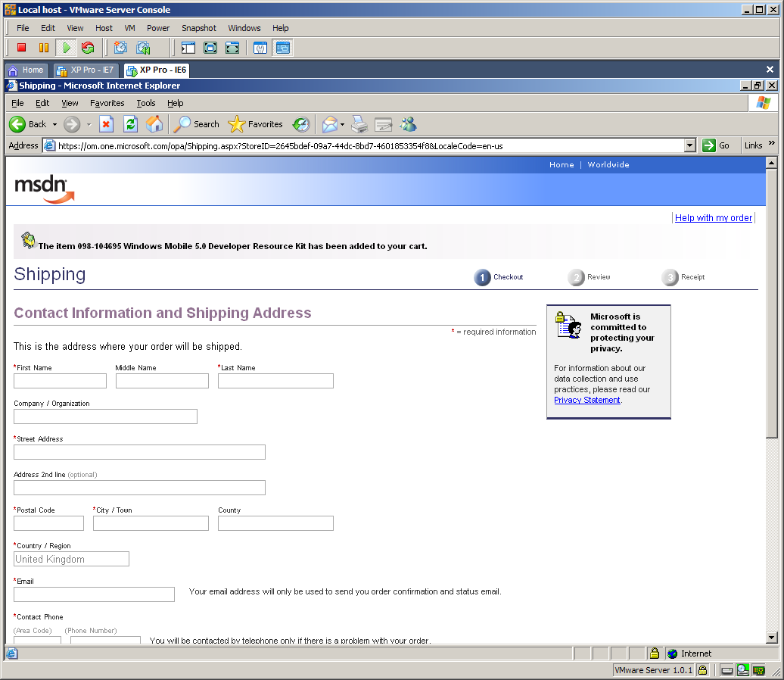Click the address bar URL text

[x=281, y=146]
